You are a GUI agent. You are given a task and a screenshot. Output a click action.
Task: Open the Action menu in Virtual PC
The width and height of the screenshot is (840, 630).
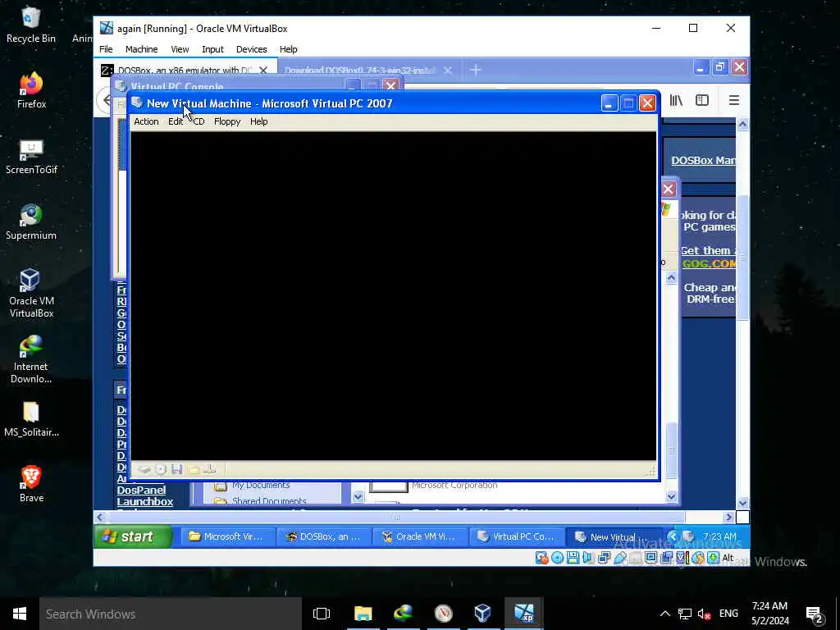(x=146, y=121)
